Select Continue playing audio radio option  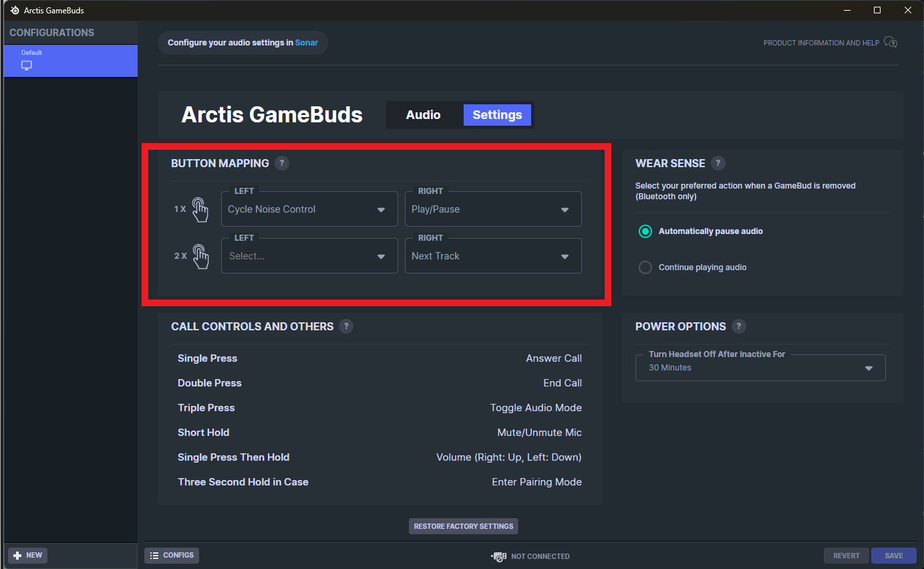[645, 267]
